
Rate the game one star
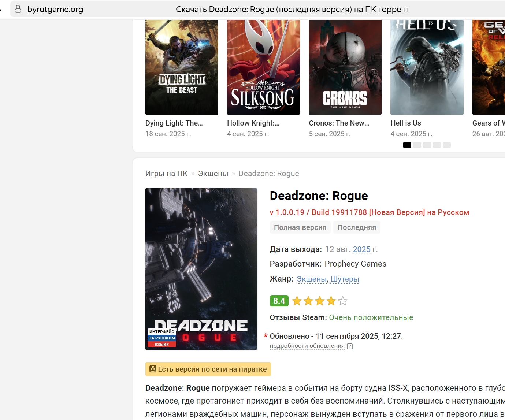[297, 301]
